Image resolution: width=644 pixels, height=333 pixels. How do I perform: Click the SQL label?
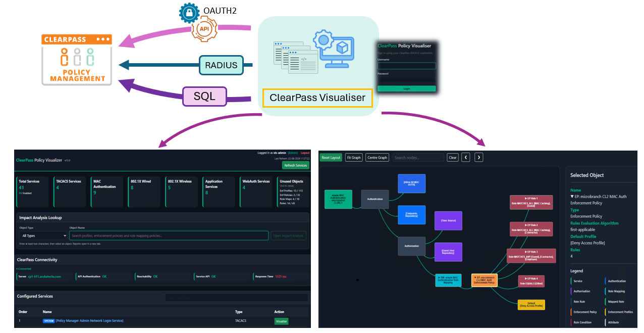click(x=204, y=96)
